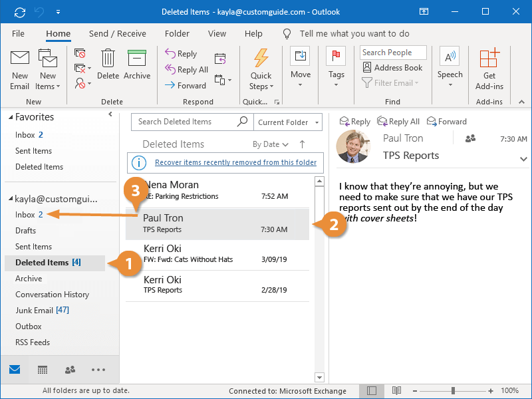Viewport: 532px width, 399px height.
Task: Switch to the Send / Receive tab
Action: (x=118, y=34)
